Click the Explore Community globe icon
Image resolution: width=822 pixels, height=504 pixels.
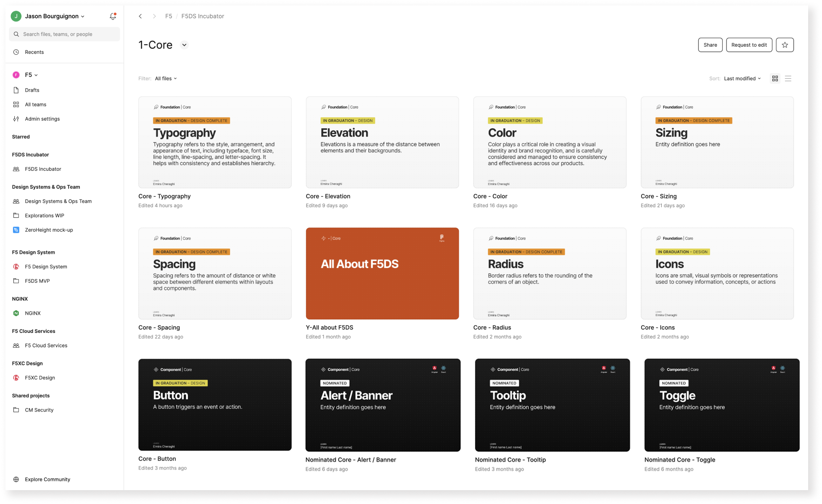(16, 479)
